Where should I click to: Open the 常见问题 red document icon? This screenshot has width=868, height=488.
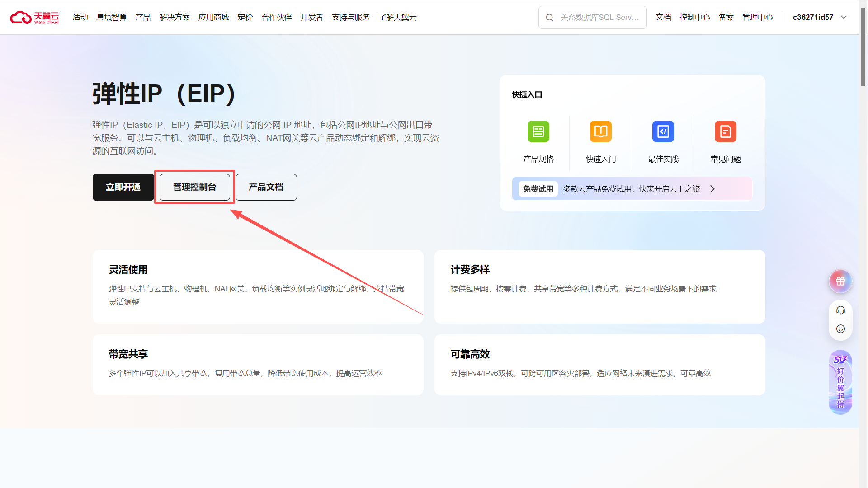pos(726,131)
